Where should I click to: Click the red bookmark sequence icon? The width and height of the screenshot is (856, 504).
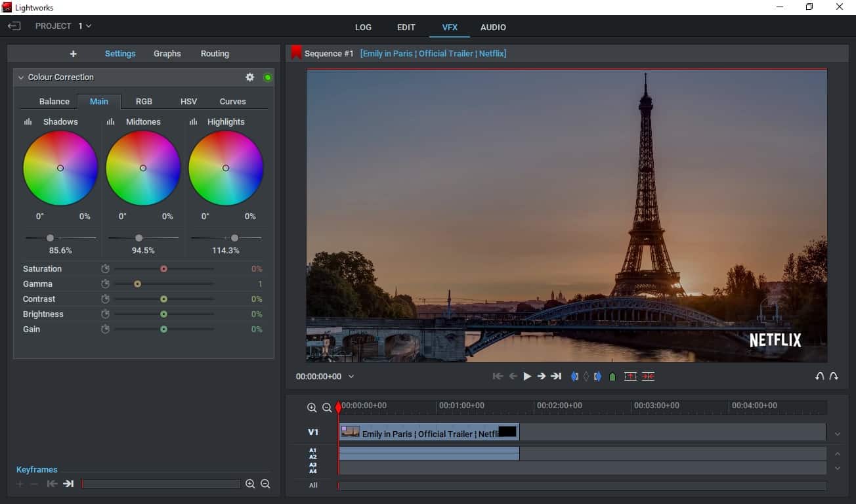[296, 52]
